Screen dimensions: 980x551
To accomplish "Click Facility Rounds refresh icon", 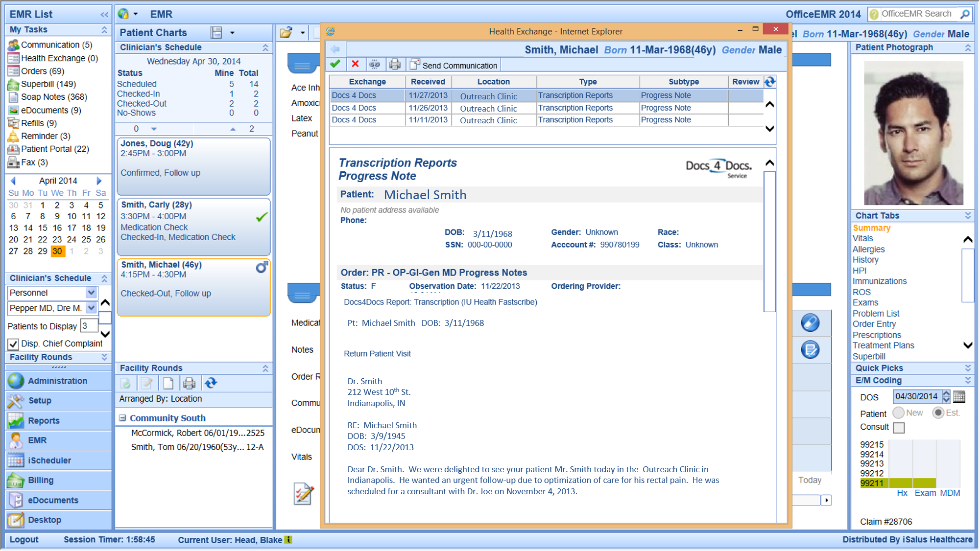I will click(x=211, y=383).
